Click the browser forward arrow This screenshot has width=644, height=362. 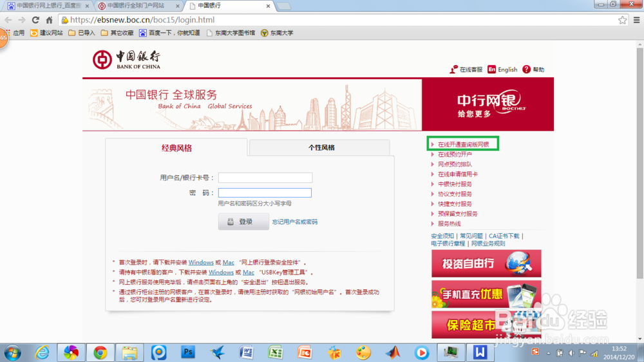(22, 20)
